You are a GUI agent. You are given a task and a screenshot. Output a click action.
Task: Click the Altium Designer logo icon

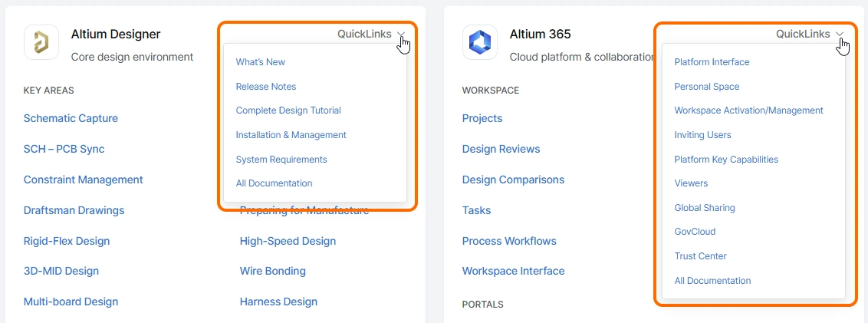pyautogui.click(x=41, y=42)
